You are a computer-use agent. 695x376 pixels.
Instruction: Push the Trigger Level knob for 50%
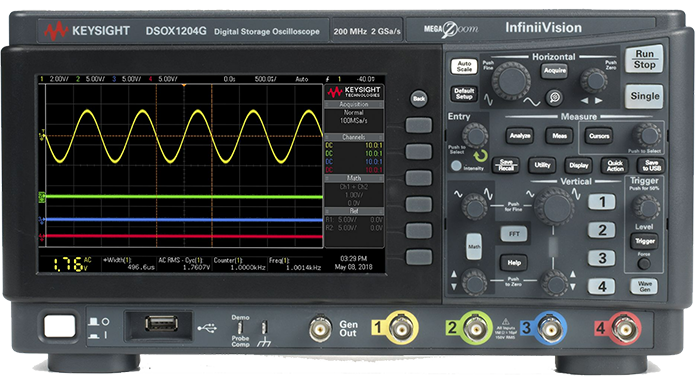point(645,207)
